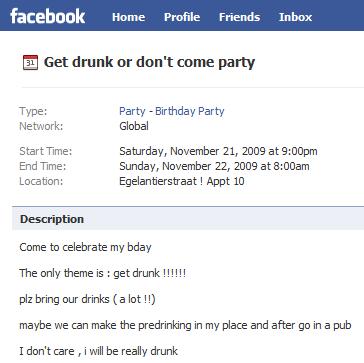
Task: Click 'I don't care' final line
Action: (x=98, y=351)
